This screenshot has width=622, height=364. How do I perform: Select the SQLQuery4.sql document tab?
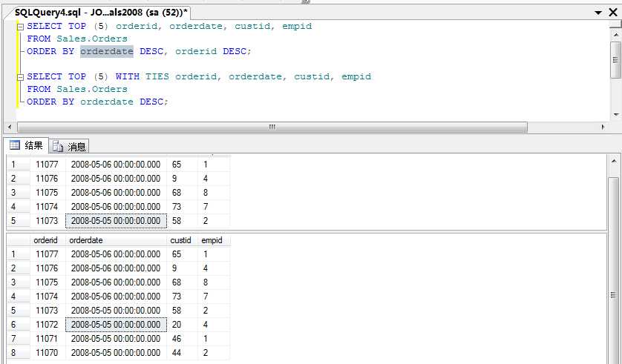[x=100, y=13]
